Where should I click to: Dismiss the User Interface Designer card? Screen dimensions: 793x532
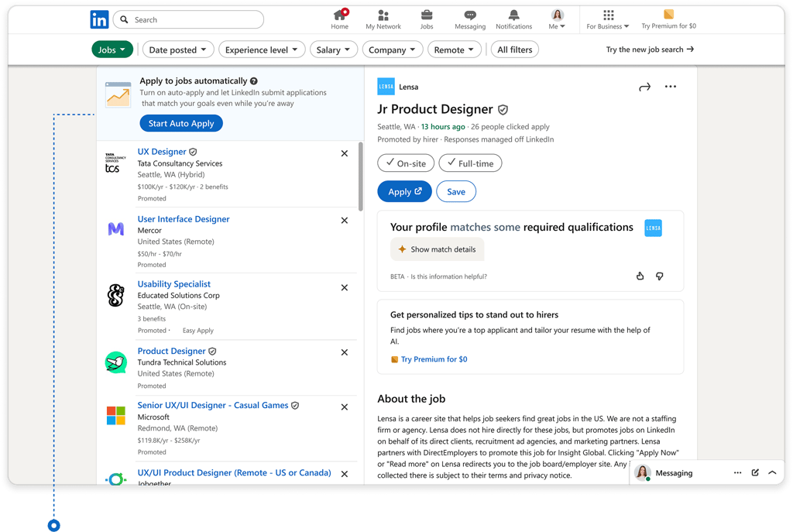click(345, 221)
